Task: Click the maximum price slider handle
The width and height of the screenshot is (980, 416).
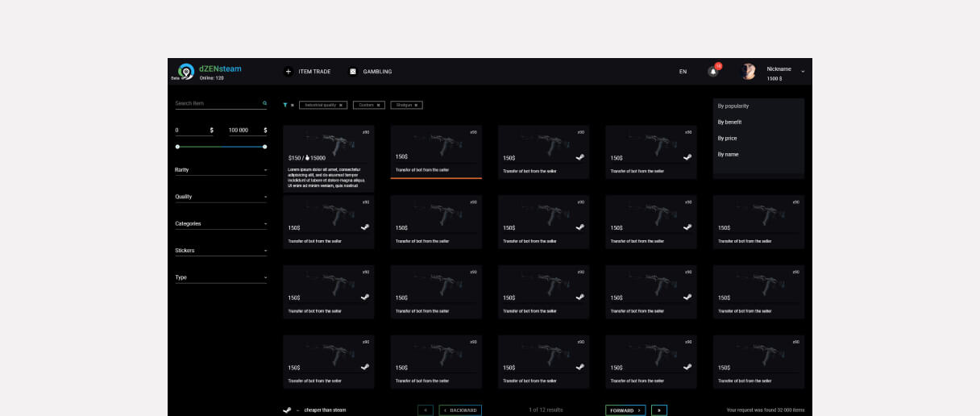Action: 264,147
